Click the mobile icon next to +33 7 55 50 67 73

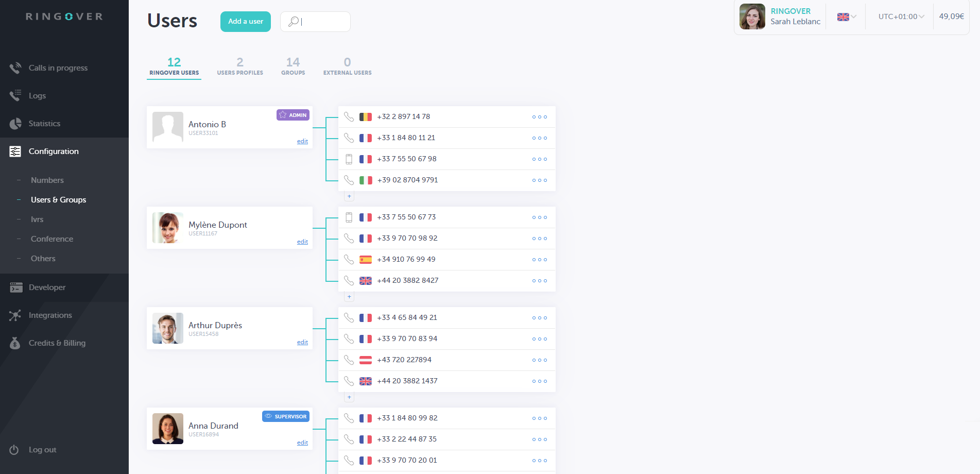350,217
